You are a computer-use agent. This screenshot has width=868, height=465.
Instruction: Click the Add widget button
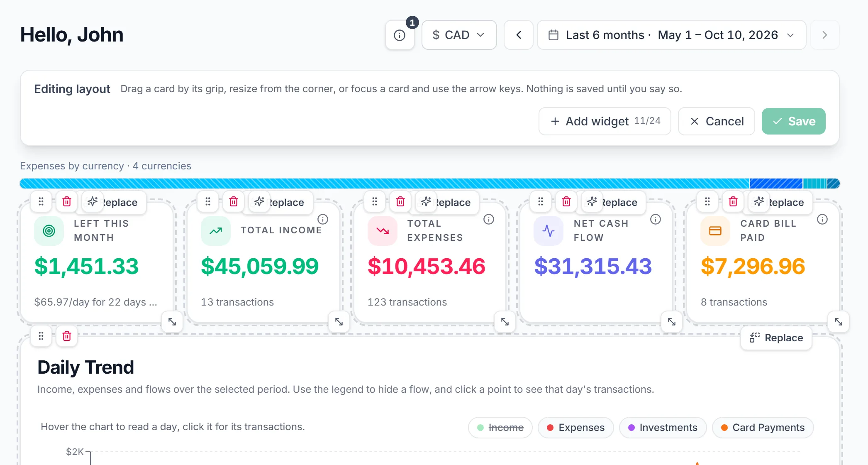point(605,121)
